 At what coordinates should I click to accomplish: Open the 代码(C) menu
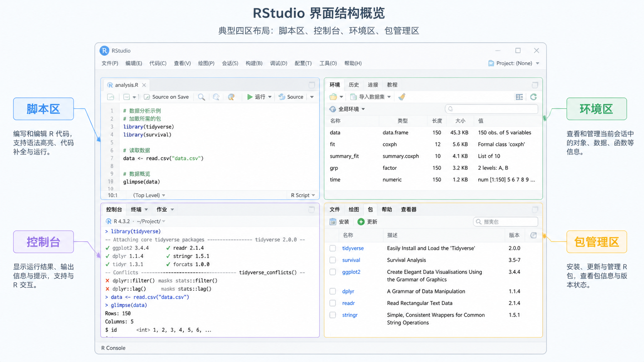(158, 63)
